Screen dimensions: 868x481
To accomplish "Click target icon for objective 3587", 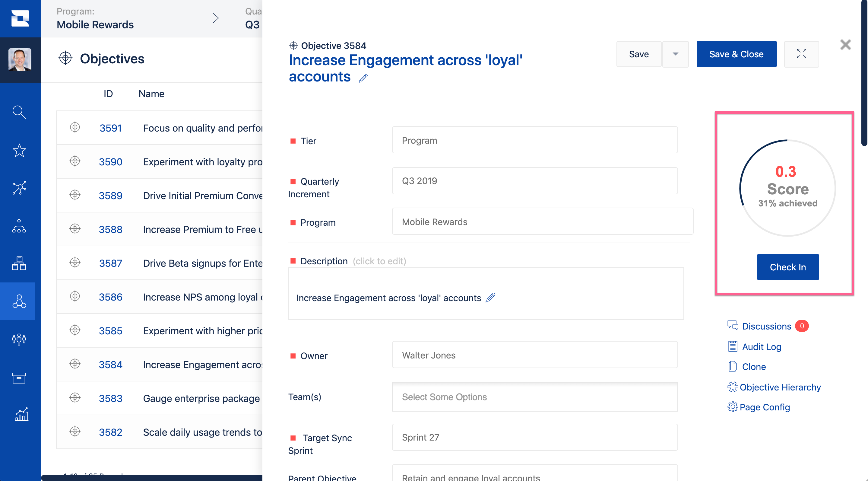I will (x=75, y=263).
